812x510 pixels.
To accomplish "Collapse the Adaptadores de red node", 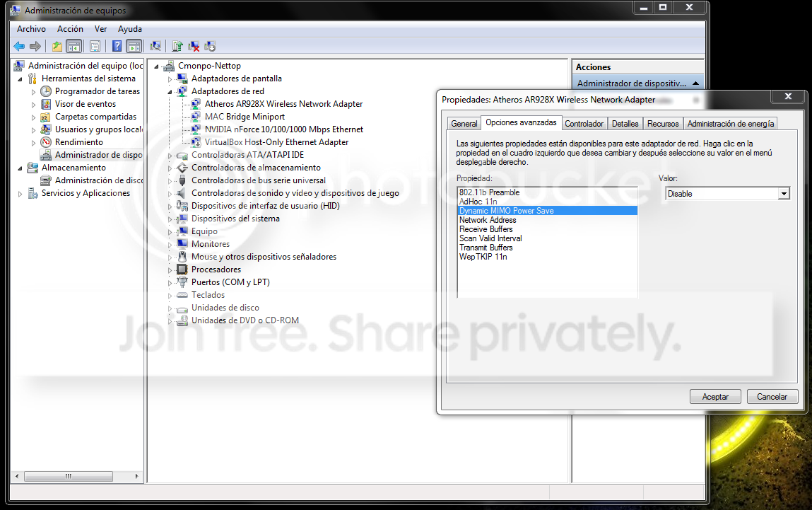I will [x=170, y=91].
